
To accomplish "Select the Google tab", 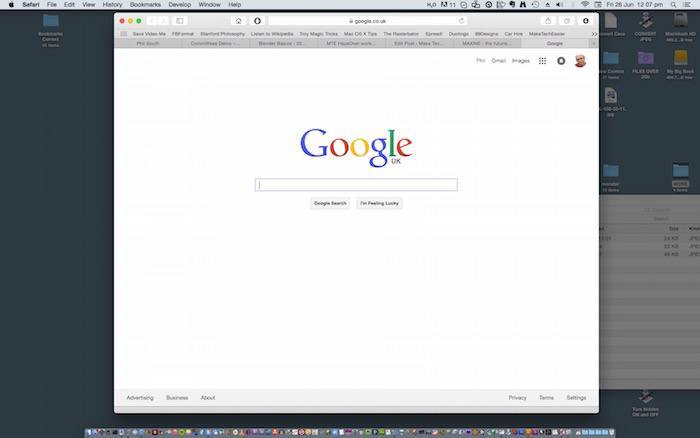I will (x=555, y=44).
